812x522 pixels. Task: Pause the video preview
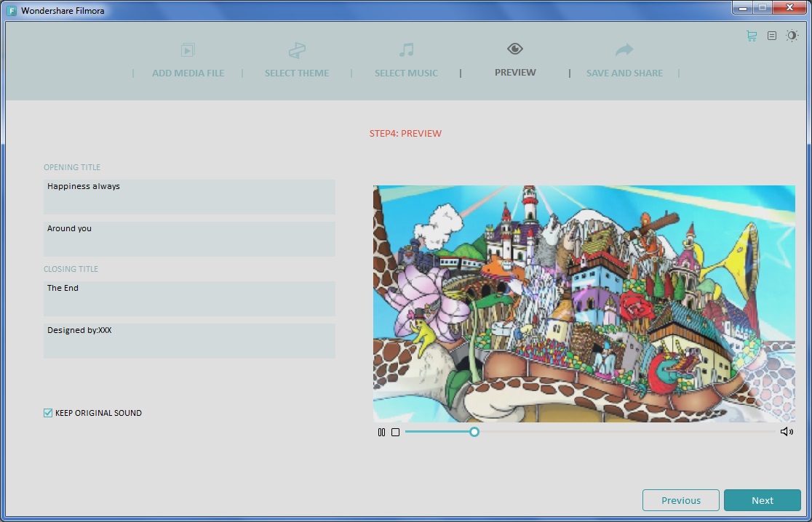click(x=381, y=432)
